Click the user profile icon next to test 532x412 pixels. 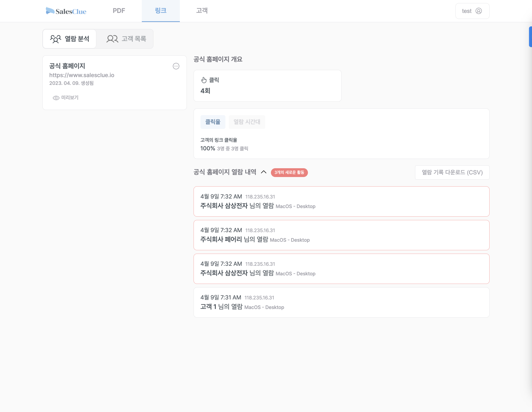(479, 11)
